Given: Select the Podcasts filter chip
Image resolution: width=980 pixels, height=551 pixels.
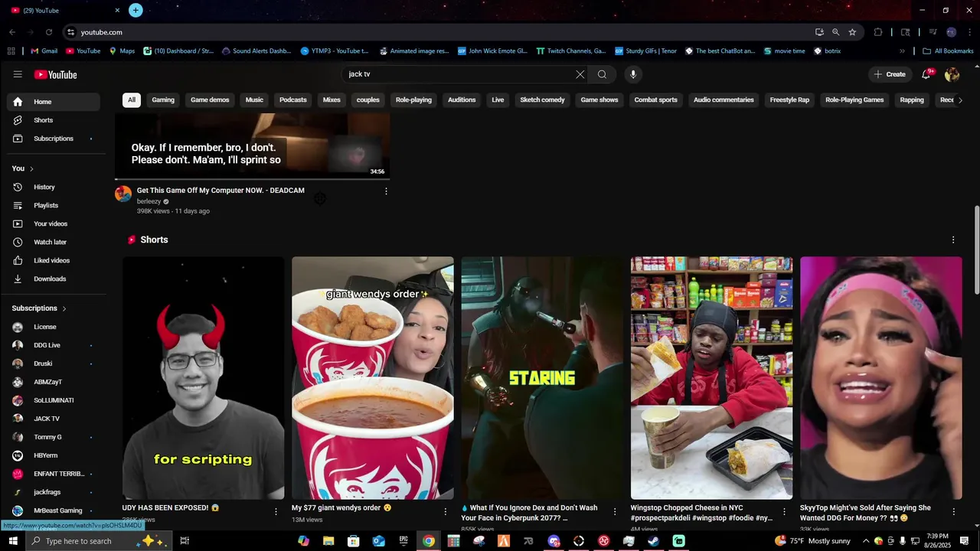Looking at the screenshot, I should click(293, 100).
